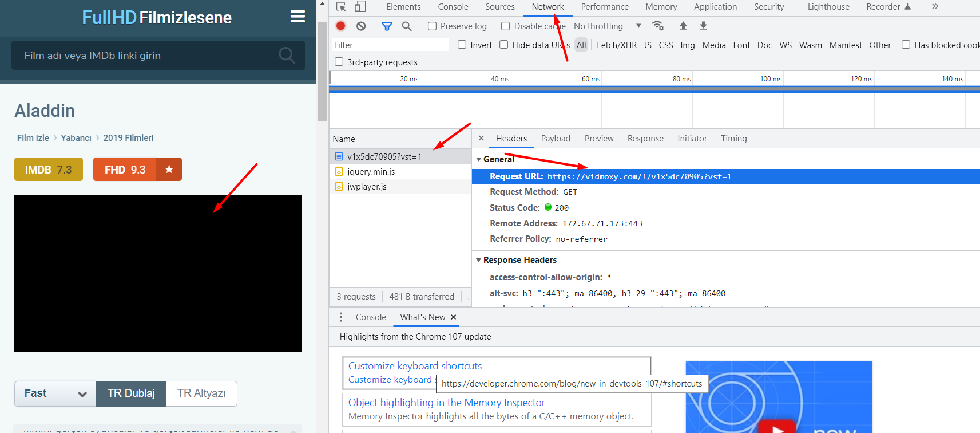Image resolution: width=980 pixels, height=433 pixels.
Task: Tick the Has blocked cookies checkbox
Action: coord(906,45)
